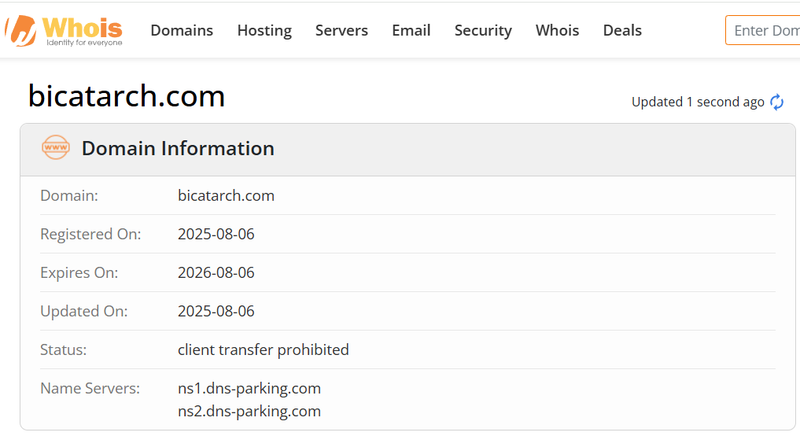Click the 'Expires On:' label
Image resolution: width=800 pixels, height=437 pixels.
[79, 273]
